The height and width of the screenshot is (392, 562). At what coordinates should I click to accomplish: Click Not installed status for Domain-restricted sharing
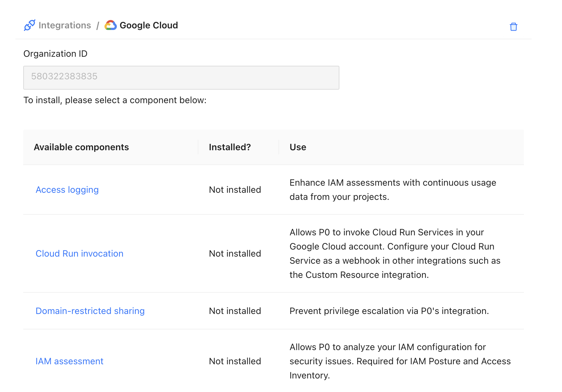tap(235, 311)
